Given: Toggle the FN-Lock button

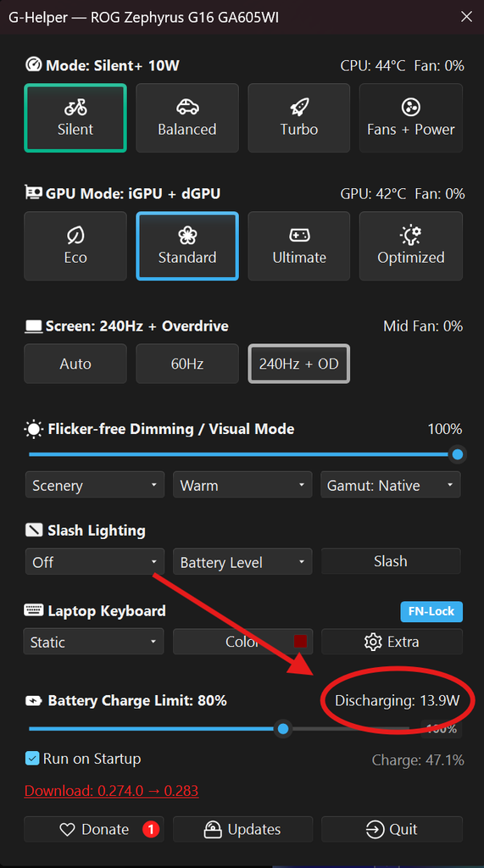Looking at the screenshot, I should pos(431,612).
